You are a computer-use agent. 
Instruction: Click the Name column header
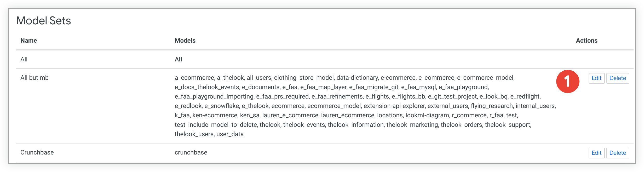29,41
